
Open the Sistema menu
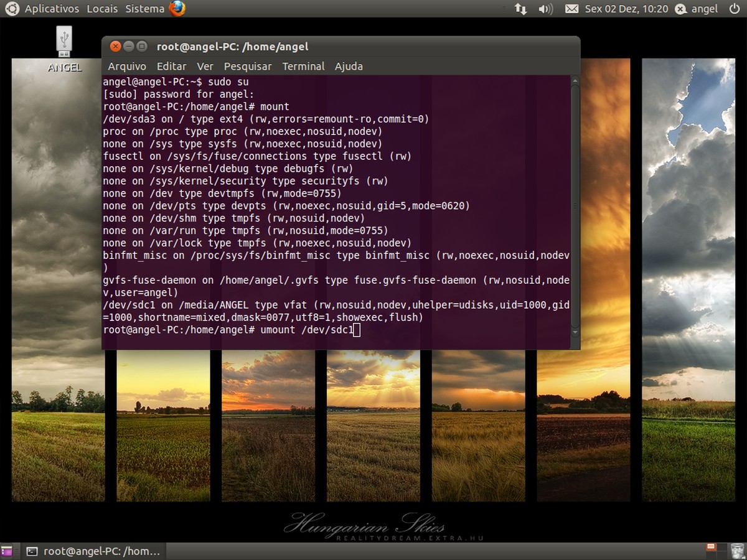(x=144, y=9)
